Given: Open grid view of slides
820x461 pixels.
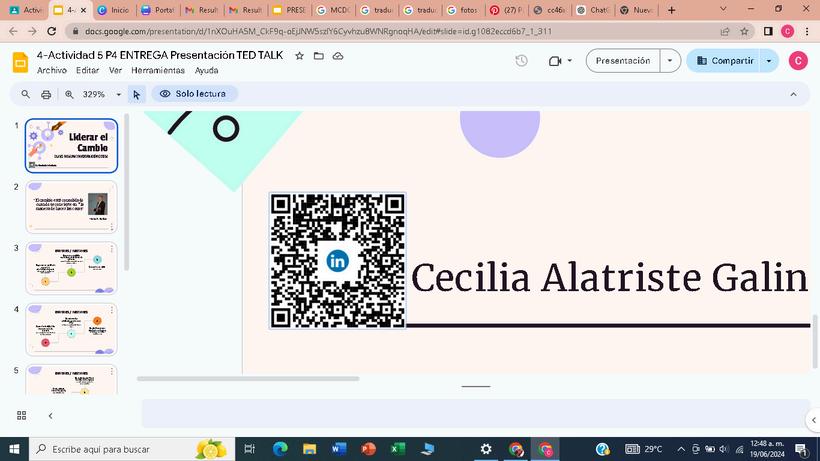Looking at the screenshot, I should tap(21, 416).
